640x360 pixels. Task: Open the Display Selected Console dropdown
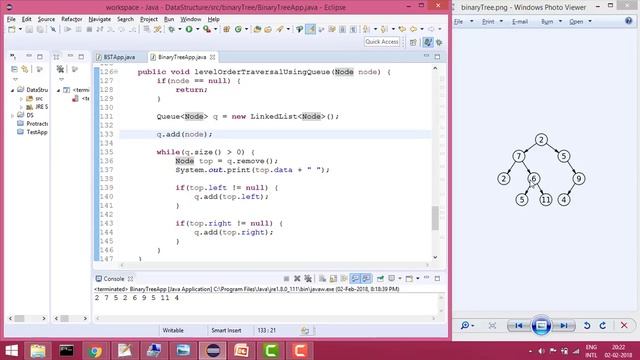click(400, 279)
